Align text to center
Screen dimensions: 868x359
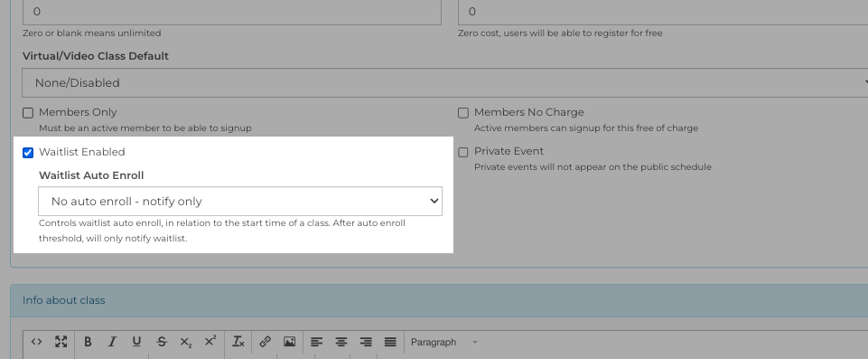[341, 342]
